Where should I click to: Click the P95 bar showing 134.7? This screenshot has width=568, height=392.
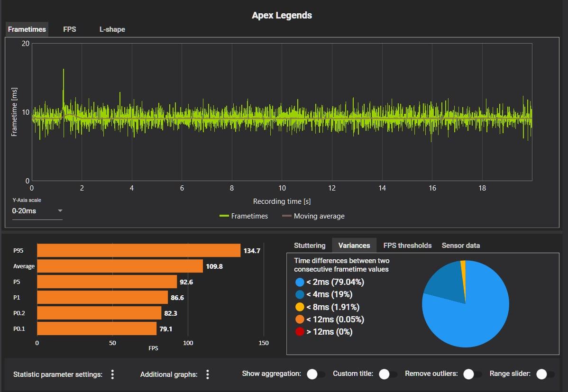(x=139, y=250)
